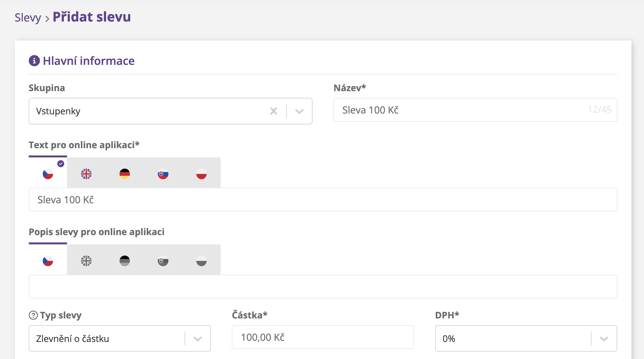Switch to Polish flag in Text pro online aplikaci
This screenshot has width=644, height=359.
pyautogui.click(x=201, y=174)
